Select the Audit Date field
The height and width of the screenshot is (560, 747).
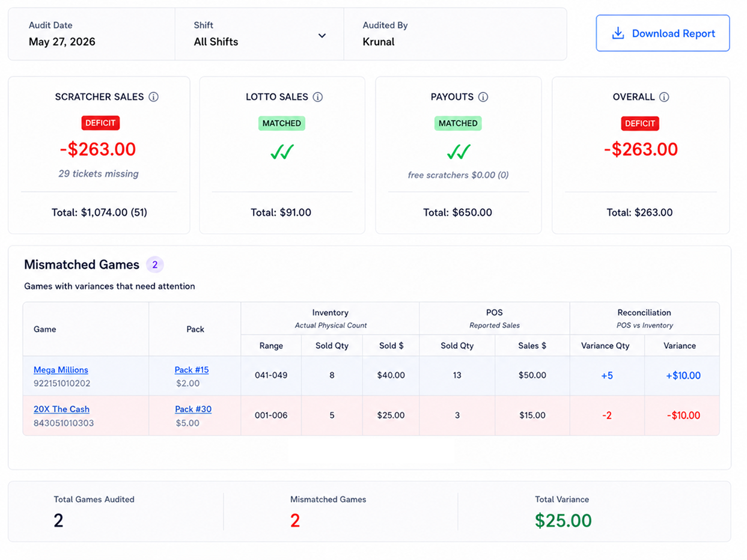point(91,34)
